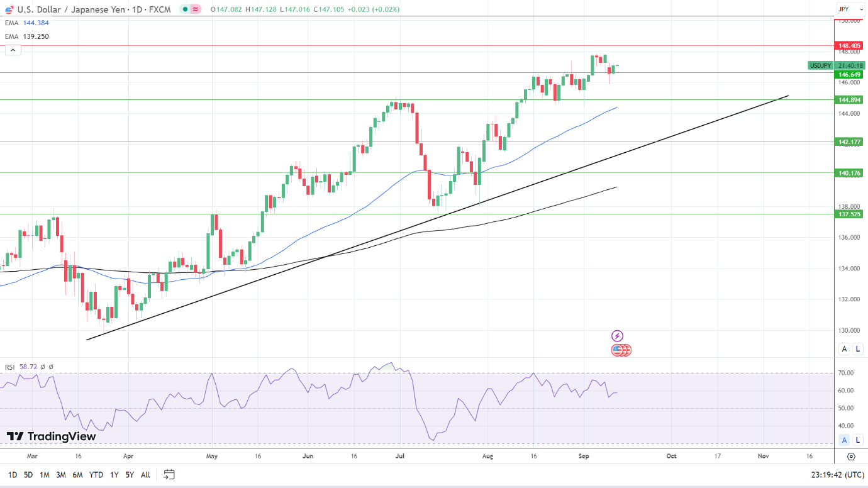Screen dimensions: 868x488
Task: Open chart settings hexagon gear icon
Action: (851, 457)
